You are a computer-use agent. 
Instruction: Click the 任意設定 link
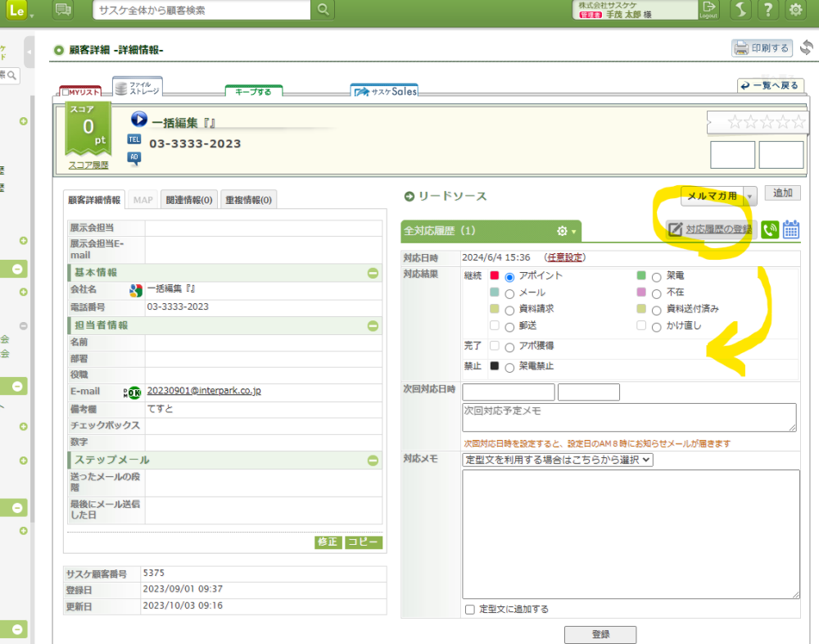pyautogui.click(x=565, y=257)
